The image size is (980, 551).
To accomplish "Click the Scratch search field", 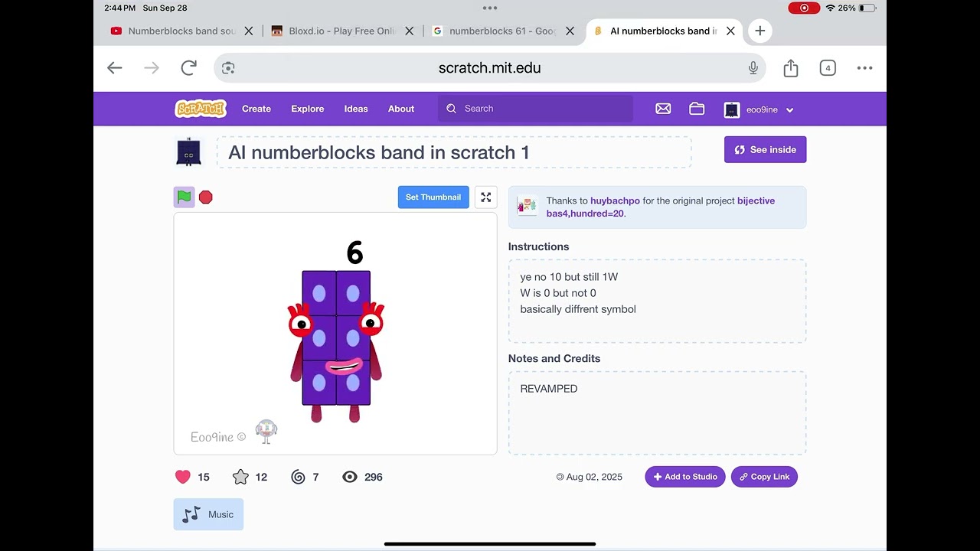I will point(536,109).
